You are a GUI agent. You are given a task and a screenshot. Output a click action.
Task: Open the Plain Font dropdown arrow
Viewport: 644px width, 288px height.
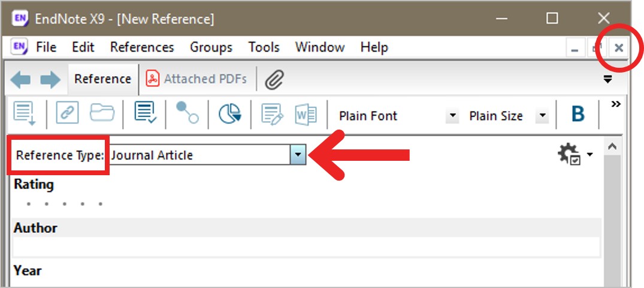point(452,116)
